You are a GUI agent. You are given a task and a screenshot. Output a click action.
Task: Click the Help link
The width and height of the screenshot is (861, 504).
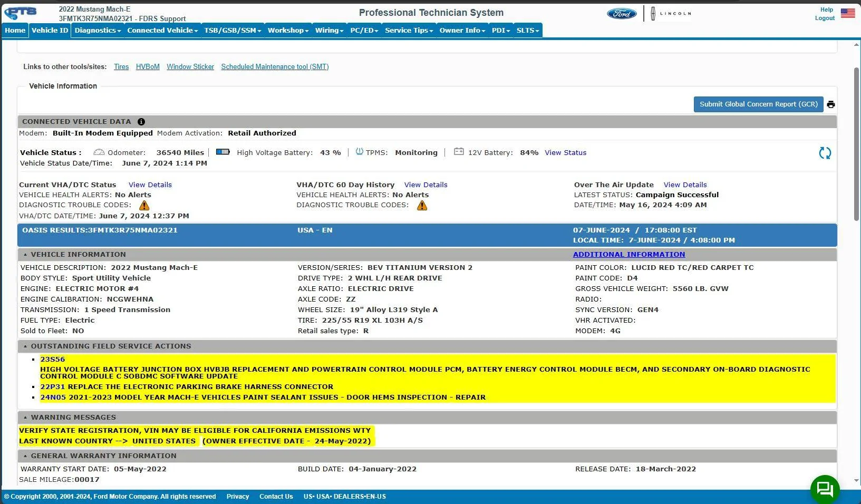click(827, 9)
